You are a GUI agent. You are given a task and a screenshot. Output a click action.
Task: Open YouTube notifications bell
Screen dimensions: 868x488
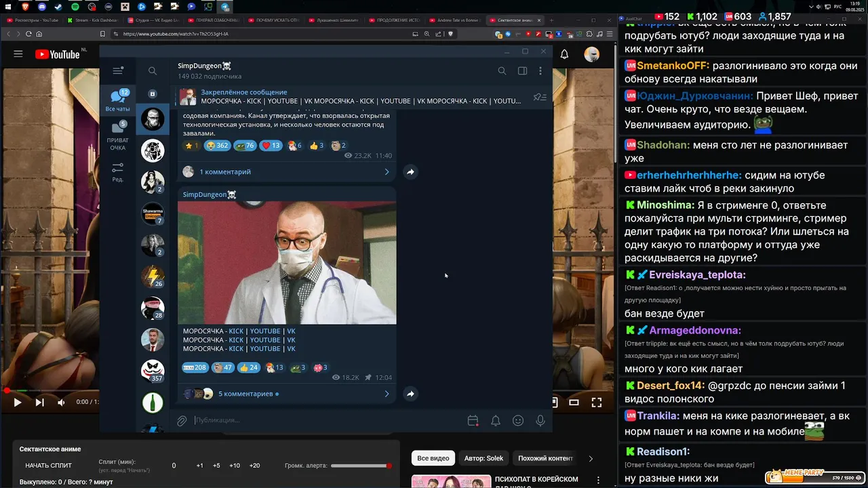(564, 54)
